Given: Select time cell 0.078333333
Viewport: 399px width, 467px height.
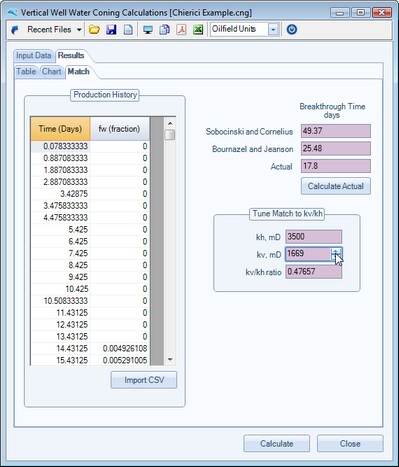Looking at the screenshot, I should (x=60, y=146).
